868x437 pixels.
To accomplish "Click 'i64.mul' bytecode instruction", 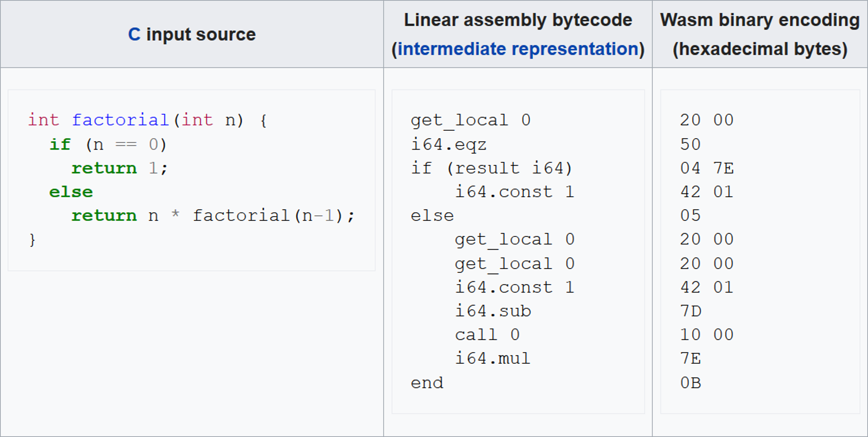I will click(493, 359).
